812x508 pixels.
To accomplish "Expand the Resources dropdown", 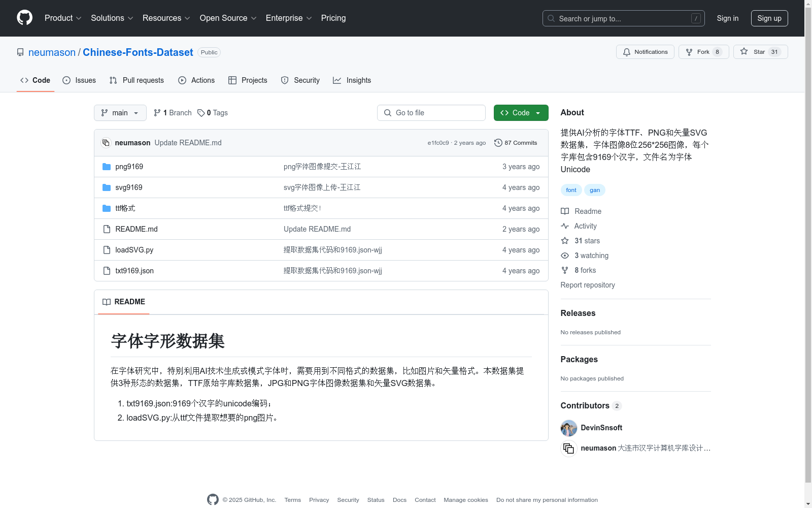I will [x=166, y=18].
